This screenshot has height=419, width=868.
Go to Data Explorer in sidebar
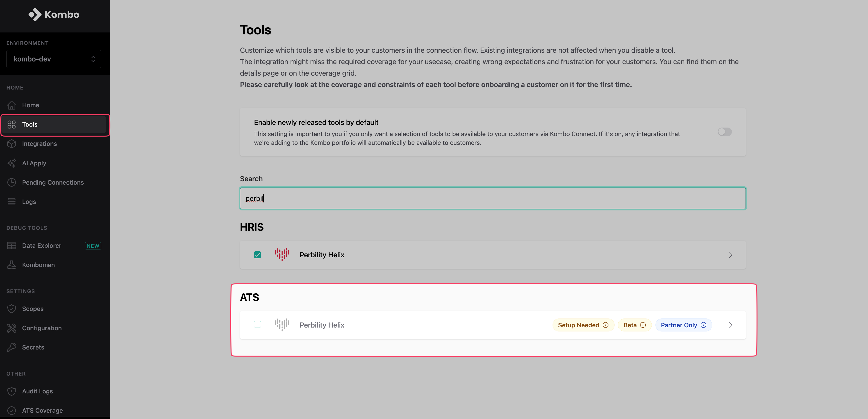tap(41, 246)
